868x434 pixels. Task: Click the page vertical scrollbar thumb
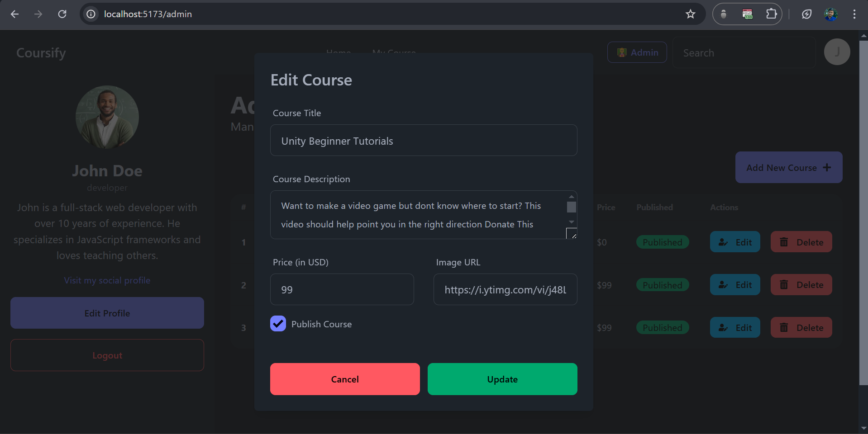pos(863,212)
